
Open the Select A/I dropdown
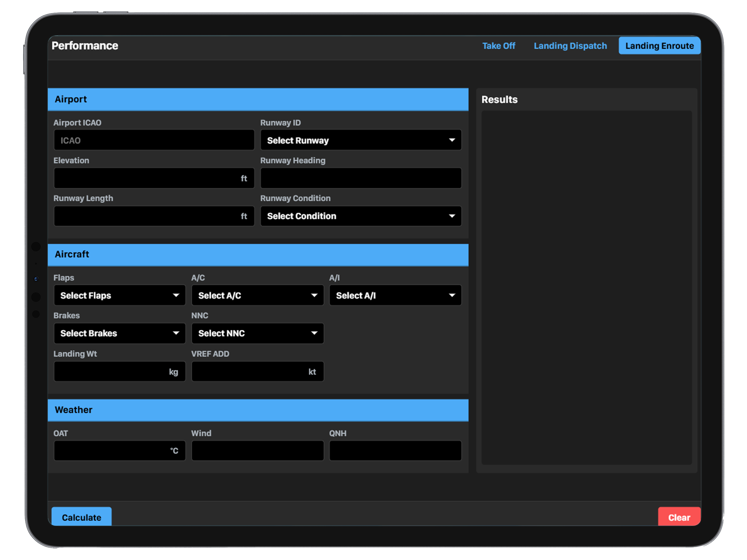pyautogui.click(x=395, y=295)
